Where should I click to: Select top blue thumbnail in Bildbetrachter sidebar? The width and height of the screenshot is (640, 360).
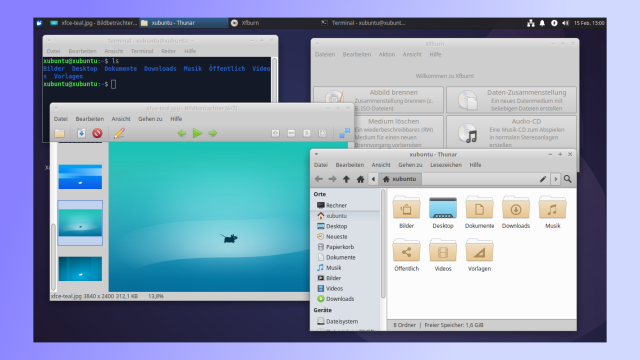pyautogui.click(x=80, y=177)
